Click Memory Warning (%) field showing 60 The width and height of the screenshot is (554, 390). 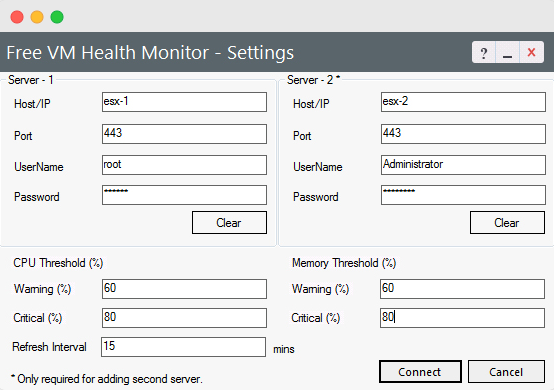462,289
